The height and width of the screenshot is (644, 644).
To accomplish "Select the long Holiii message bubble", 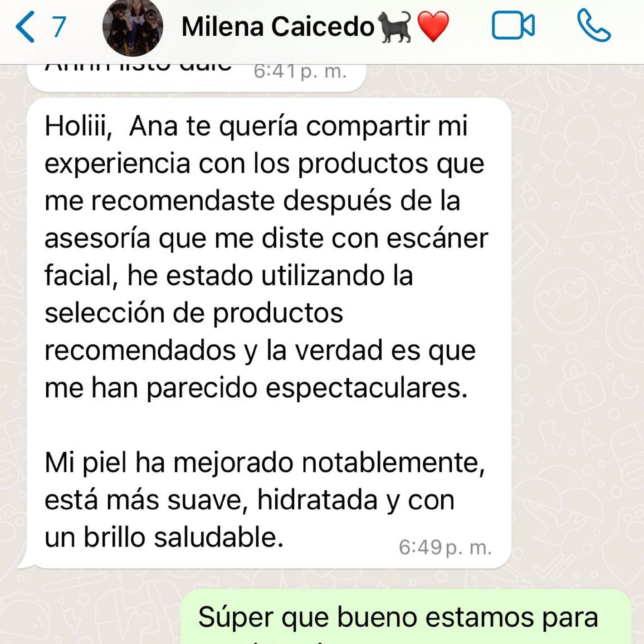I will tap(269, 333).
